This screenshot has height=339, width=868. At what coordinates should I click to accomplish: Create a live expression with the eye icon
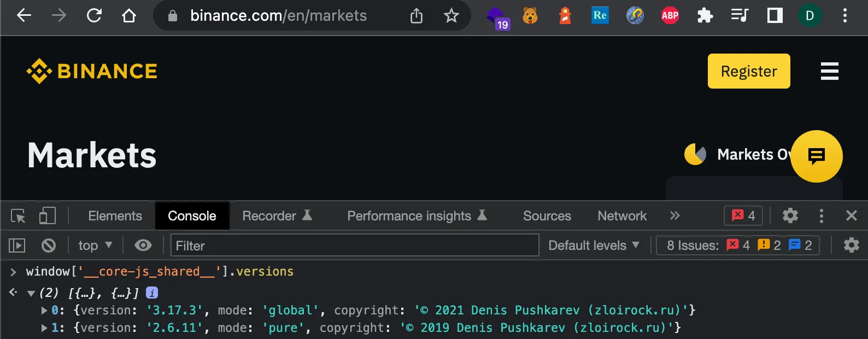point(143,246)
